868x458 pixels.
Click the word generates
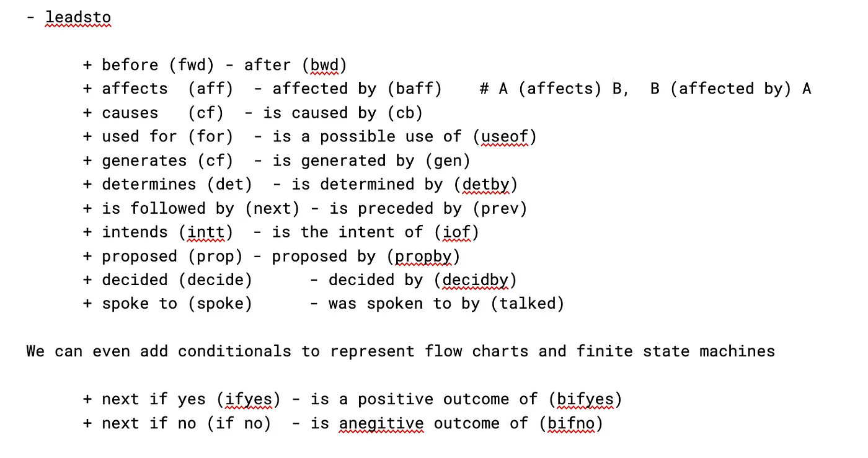pos(144,161)
